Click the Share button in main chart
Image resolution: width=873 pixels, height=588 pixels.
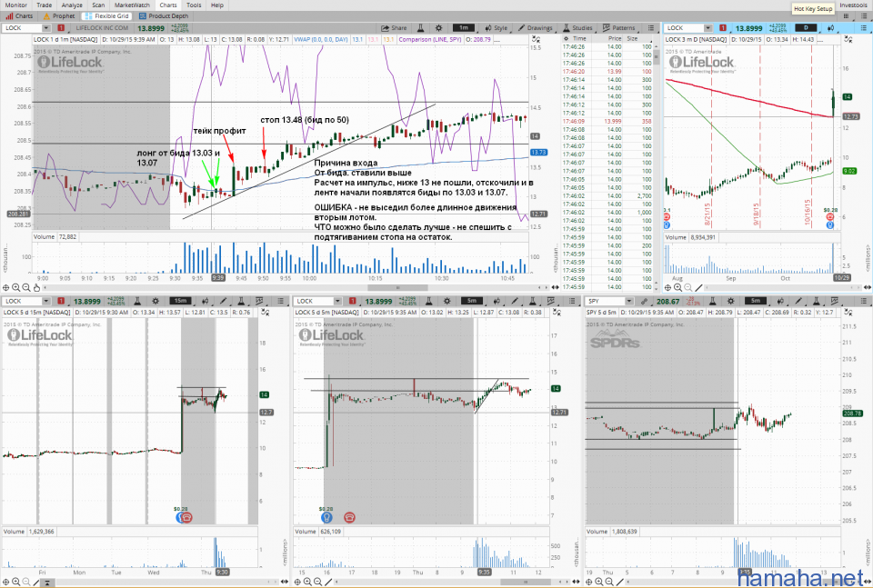394,28
